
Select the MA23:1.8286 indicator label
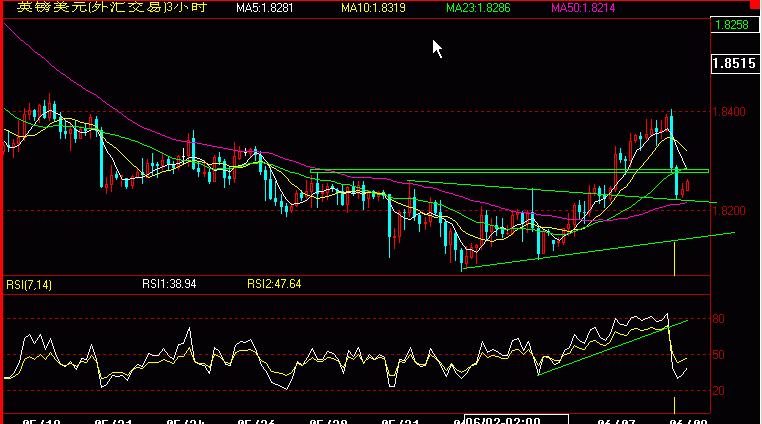pos(478,8)
